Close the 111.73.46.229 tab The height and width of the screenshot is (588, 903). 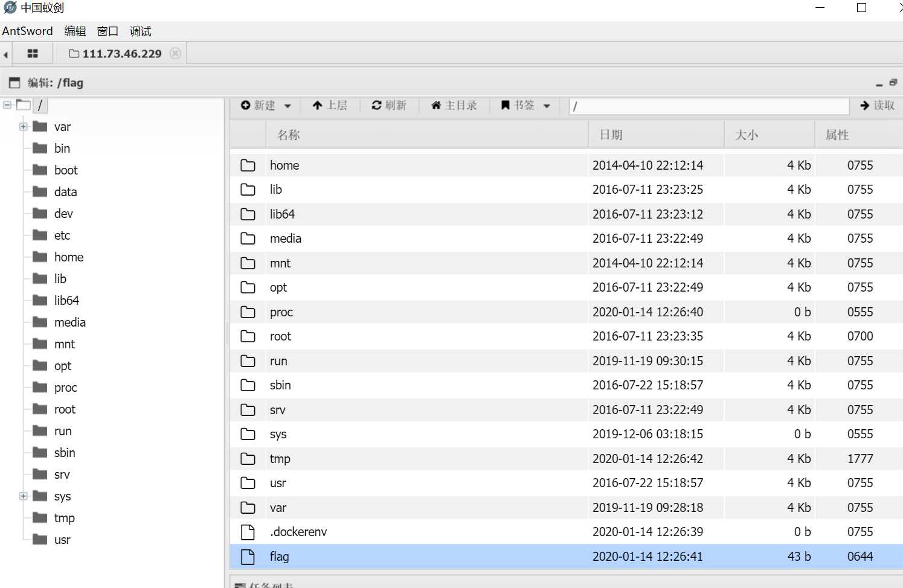click(x=175, y=53)
